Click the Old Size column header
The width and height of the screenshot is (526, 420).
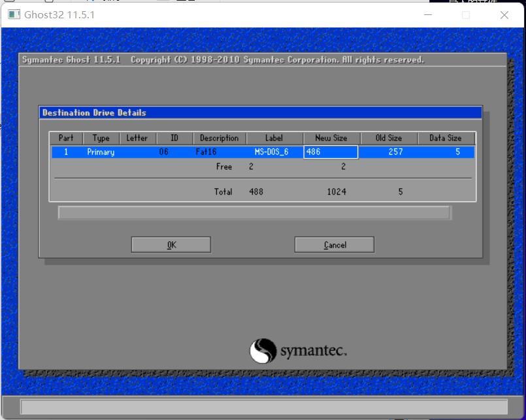[x=389, y=138]
